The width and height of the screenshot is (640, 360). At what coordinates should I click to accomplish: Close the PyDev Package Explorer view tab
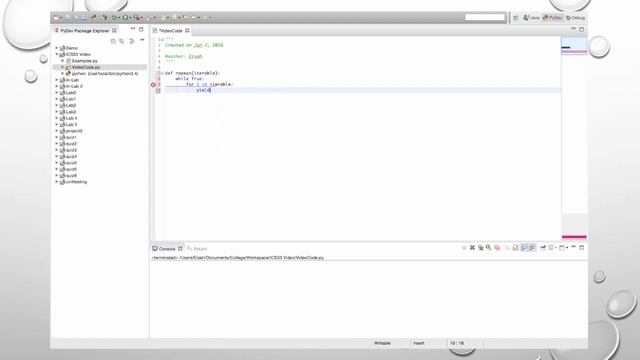click(x=114, y=31)
